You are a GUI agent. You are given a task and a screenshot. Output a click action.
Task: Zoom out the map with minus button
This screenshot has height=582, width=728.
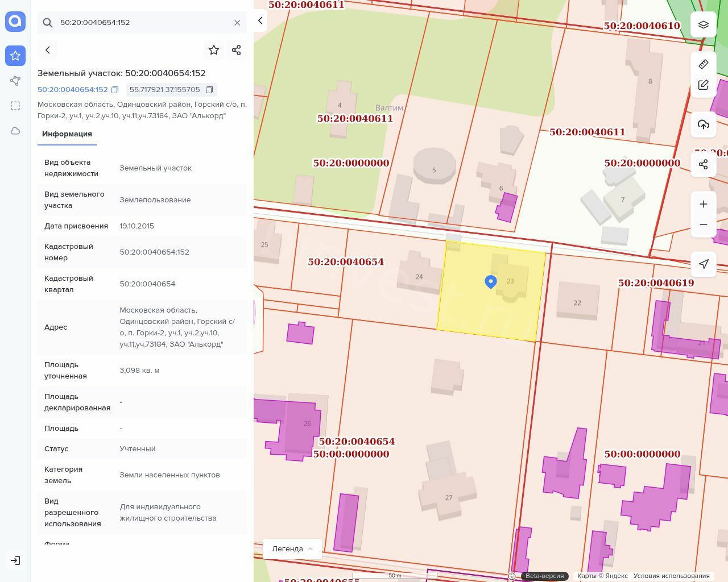pos(703,225)
